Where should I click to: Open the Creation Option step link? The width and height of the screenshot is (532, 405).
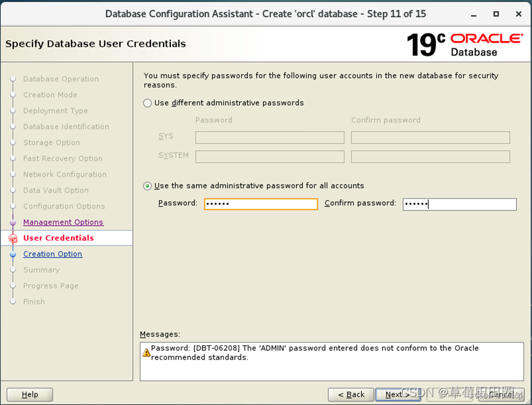(x=53, y=254)
